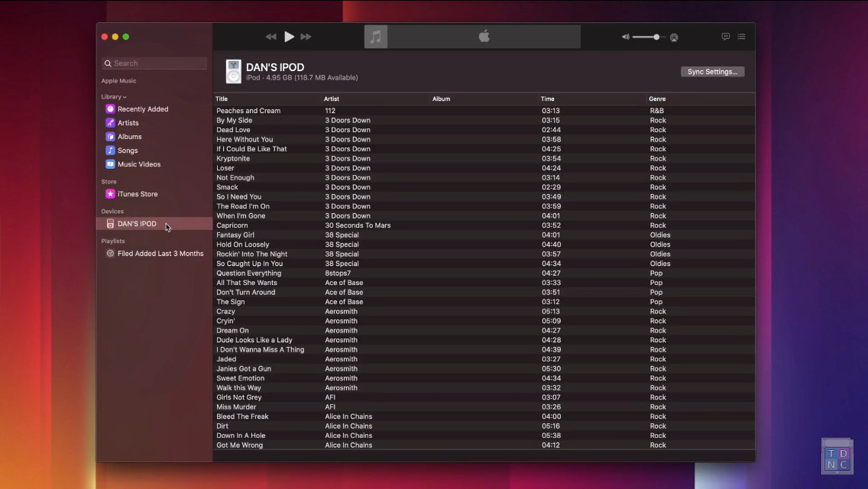Screen dimensions: 868x489
Task: Select song Dude Looks Like a Lady
Action: point(254,340)
